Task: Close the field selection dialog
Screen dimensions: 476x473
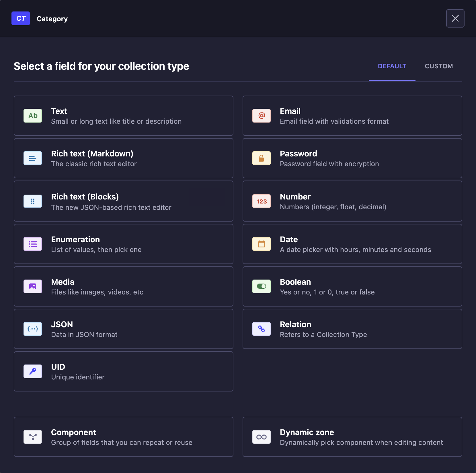Action: point(455,18)
